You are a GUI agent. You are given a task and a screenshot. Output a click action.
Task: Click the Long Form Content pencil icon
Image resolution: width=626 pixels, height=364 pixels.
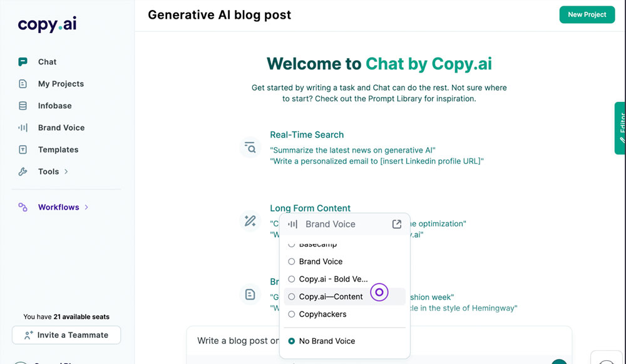250,221
